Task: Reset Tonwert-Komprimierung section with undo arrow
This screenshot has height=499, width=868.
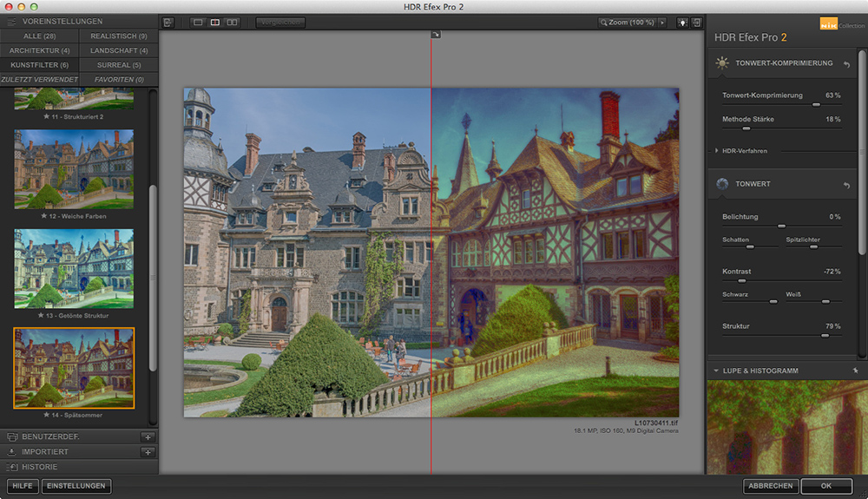Action: point(846,64)
